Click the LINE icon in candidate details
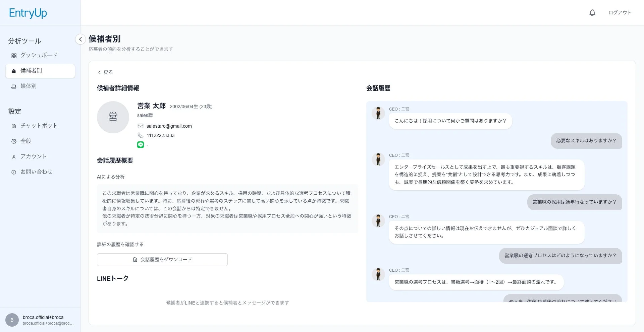644x332 pixels. pos(140,145)
